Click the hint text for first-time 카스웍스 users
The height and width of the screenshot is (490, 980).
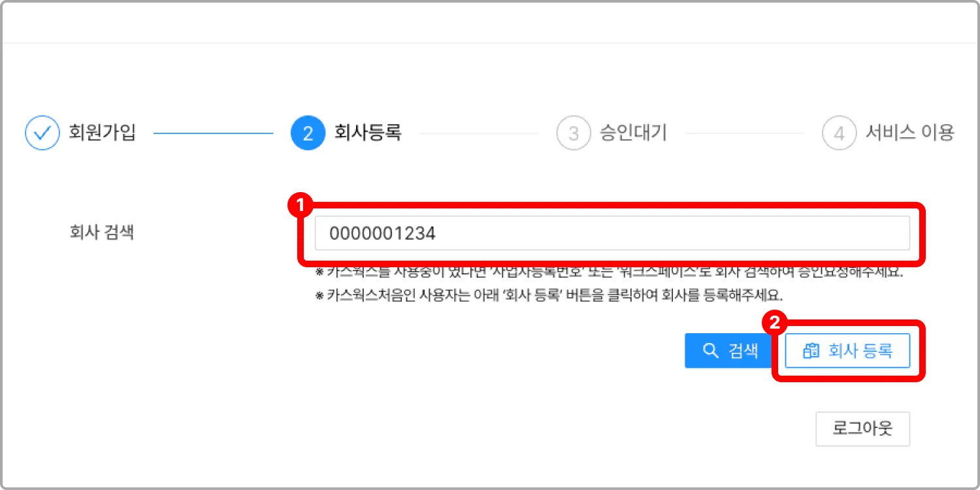pos(549,295)
